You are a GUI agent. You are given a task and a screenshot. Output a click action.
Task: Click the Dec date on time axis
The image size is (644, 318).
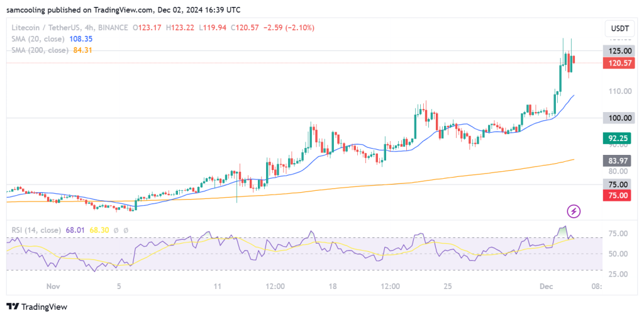(545, 286)
